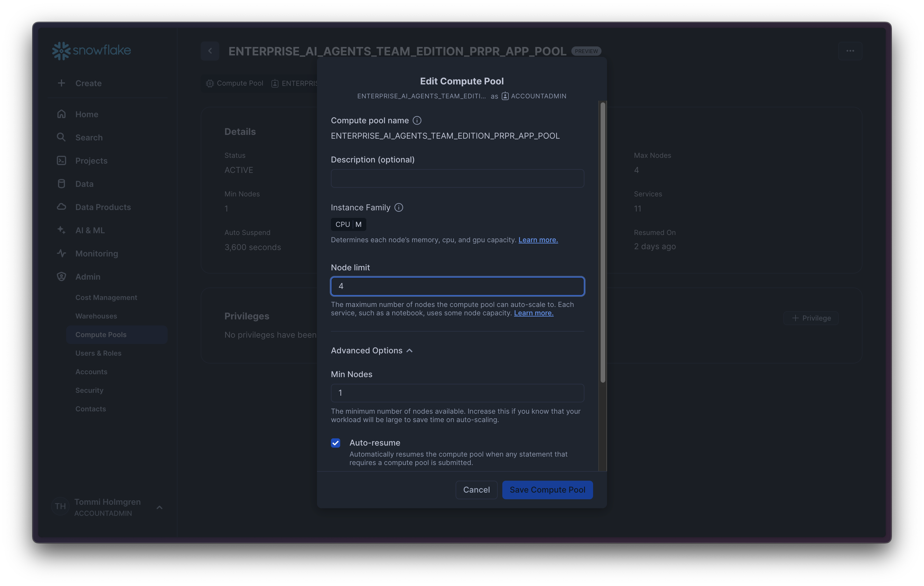Open Learn more link under Instance Family

coord(538,240)
